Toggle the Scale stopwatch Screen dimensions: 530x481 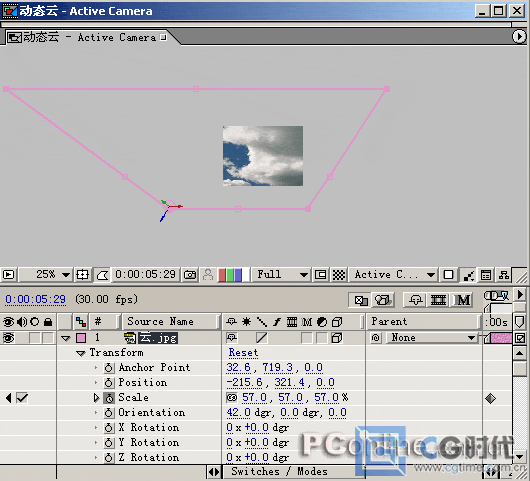click(109, 398)
